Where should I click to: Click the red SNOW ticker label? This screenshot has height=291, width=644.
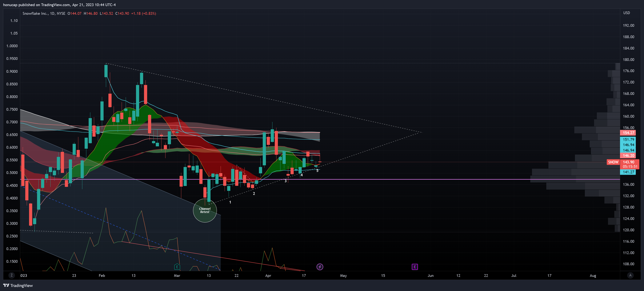tap(613, 162)
